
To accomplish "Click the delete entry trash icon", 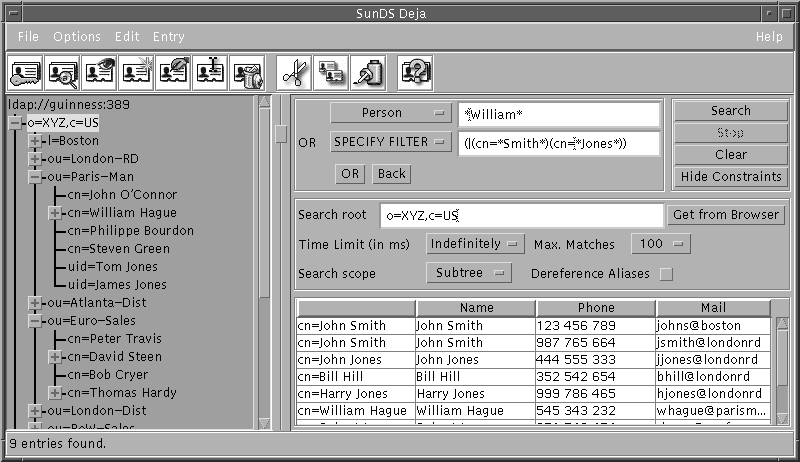I will click(247, 73).
